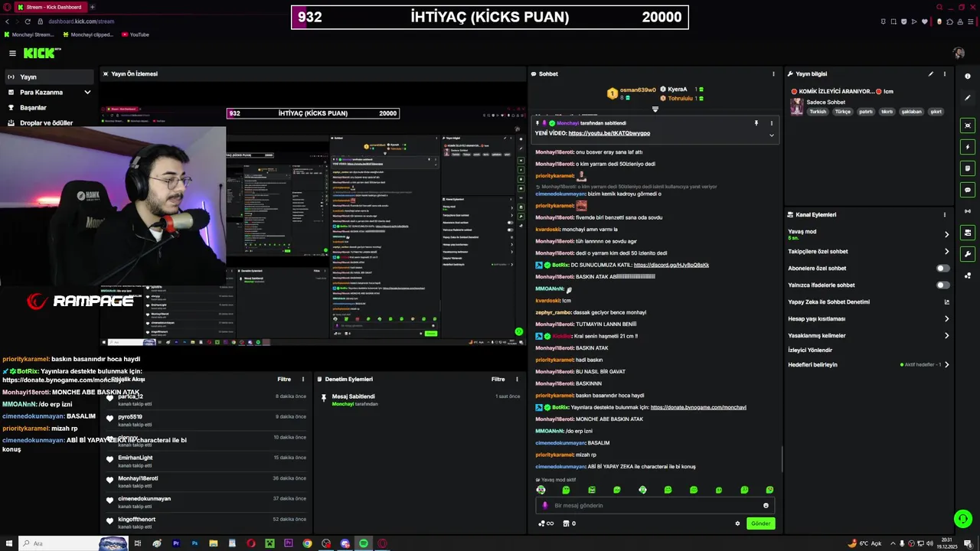
Task: Open discord.gg server link in chat
Action: tap(671, 266)
